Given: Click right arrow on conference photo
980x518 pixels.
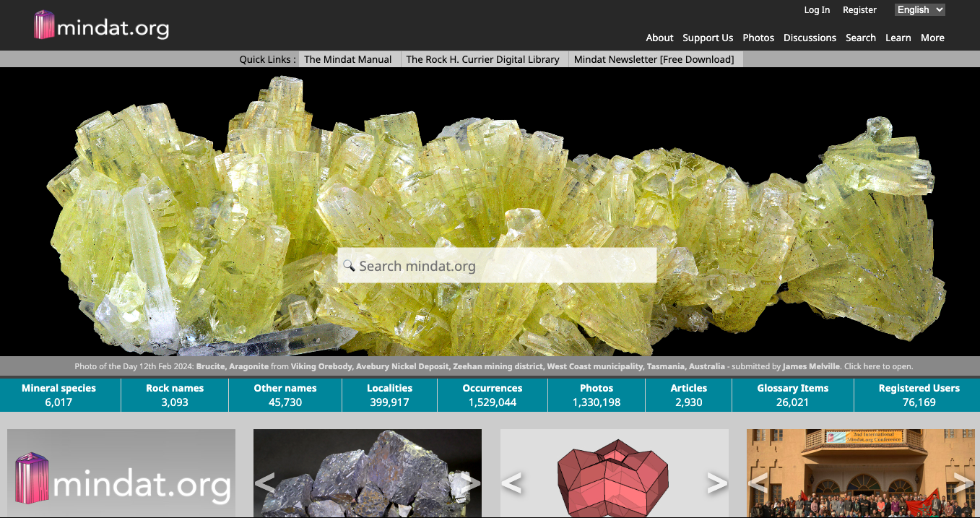Looking at the screenshot, I should (x=963, y=483).
